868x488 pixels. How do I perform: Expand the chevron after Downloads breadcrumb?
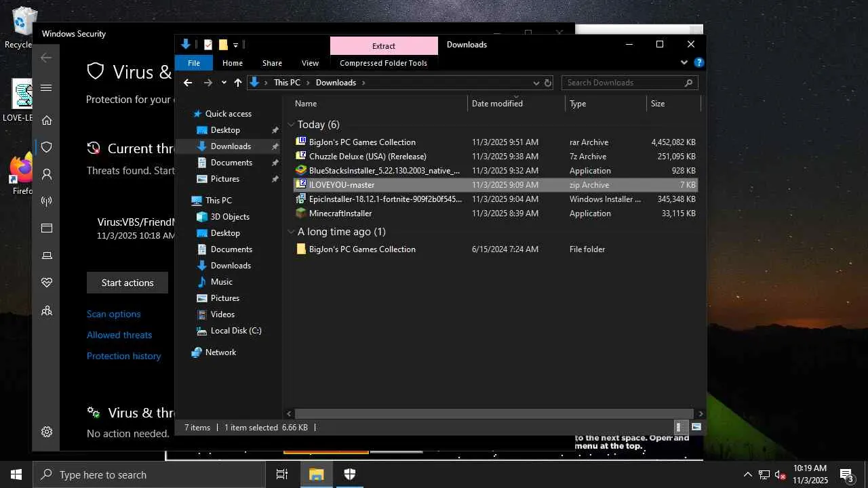363,83
